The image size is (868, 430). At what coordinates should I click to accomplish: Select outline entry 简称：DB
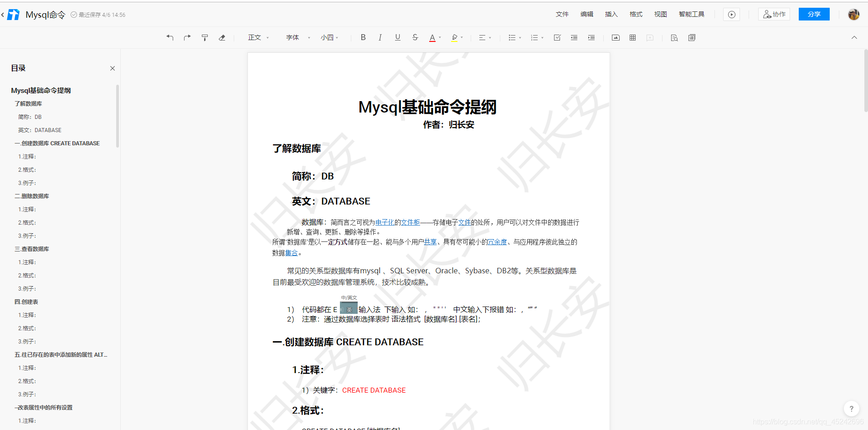(x=30, y=117)
